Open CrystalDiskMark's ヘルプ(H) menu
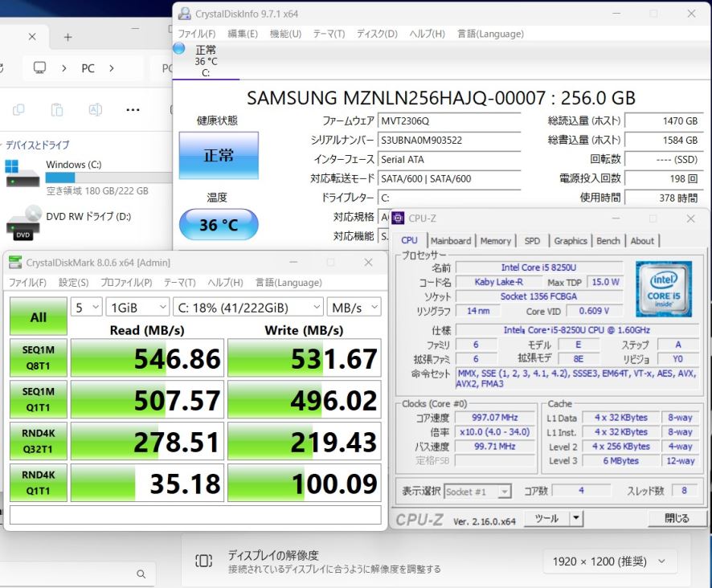The width and height of the screenshot is (712, 588). (x=225, y=283)
